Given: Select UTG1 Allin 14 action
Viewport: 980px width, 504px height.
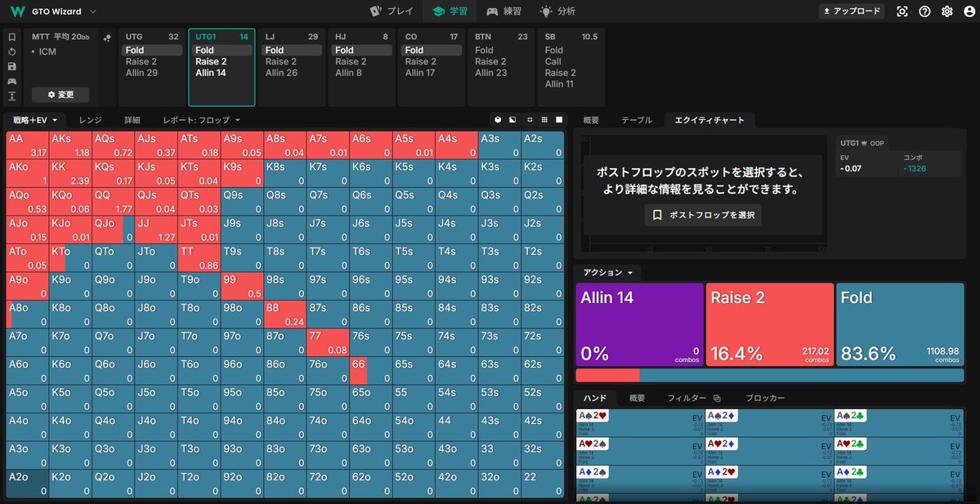Looking at the screenshot, I should coord(222,73).
